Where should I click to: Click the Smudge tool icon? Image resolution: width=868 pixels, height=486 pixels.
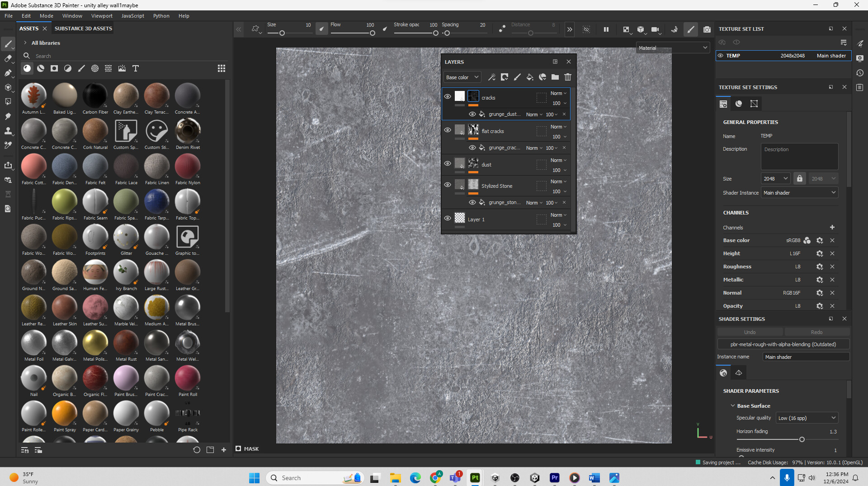point(8,116)
